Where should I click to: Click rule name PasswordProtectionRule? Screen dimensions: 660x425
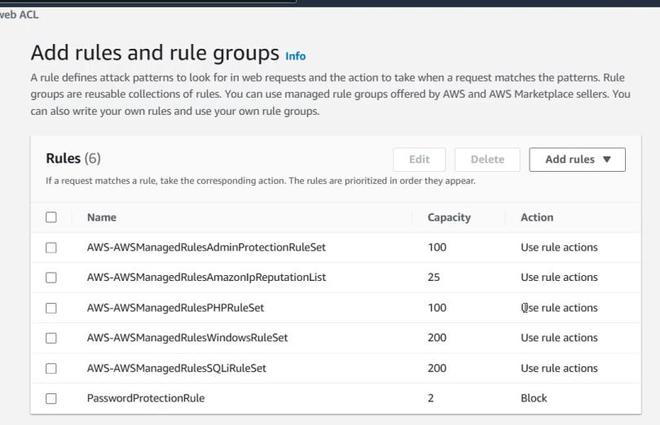coord(146,398)
